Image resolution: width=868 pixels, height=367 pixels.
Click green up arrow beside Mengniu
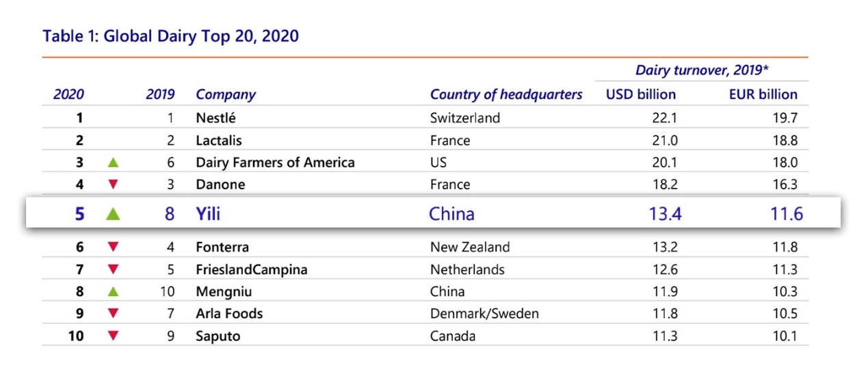pyautogui.click(x=114, y=292)
